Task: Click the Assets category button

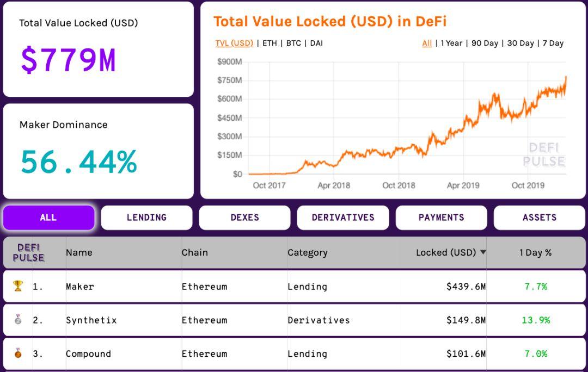Action: point(539,218)
